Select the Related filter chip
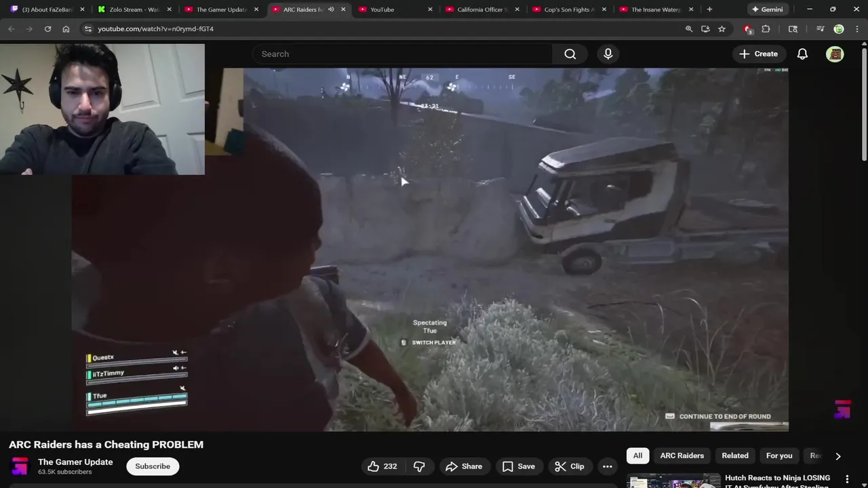The image size is (868, 488). pyautogui.click(x=735, y=455)
